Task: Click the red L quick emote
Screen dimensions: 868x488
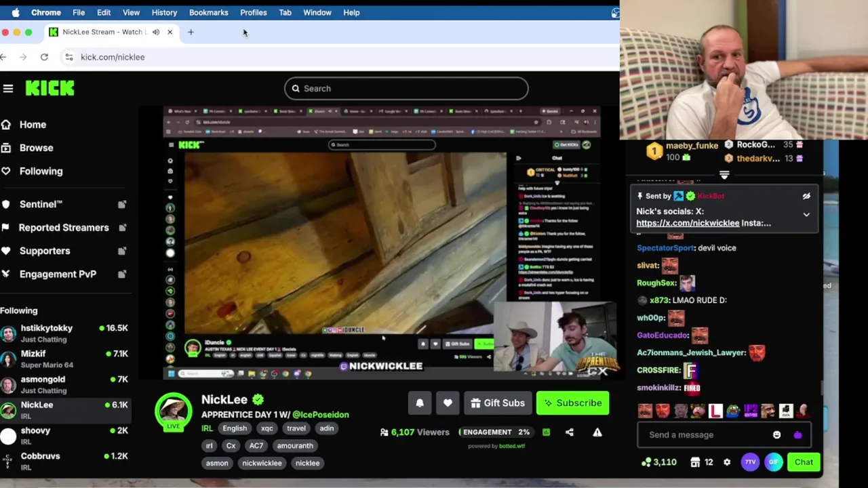Action: coord(715,411)
